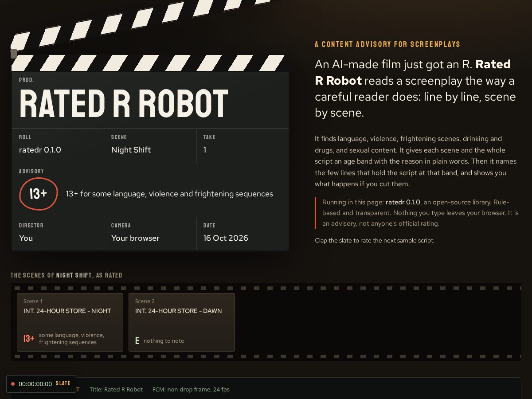Click 'FCM: non-drop frame, 24 fps' text
Viewport: 532px width, 399px height.
tap(191, 389)
